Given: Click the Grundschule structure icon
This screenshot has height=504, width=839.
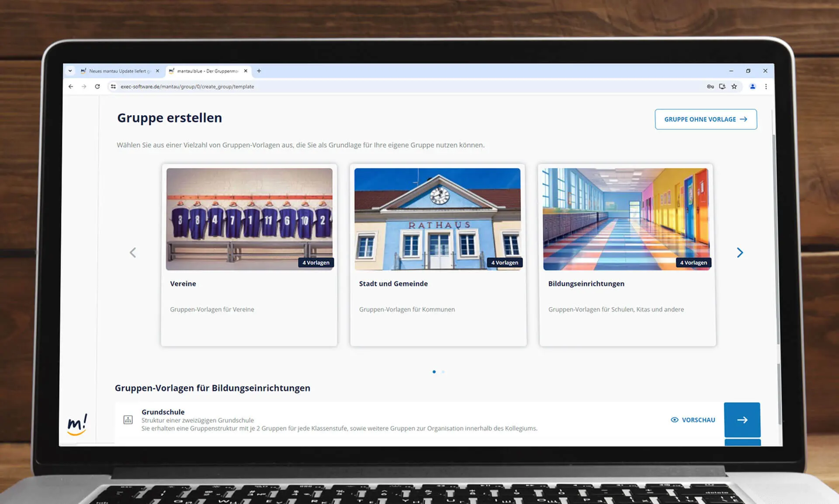Looking at the screenshot, I should [128, 420].
